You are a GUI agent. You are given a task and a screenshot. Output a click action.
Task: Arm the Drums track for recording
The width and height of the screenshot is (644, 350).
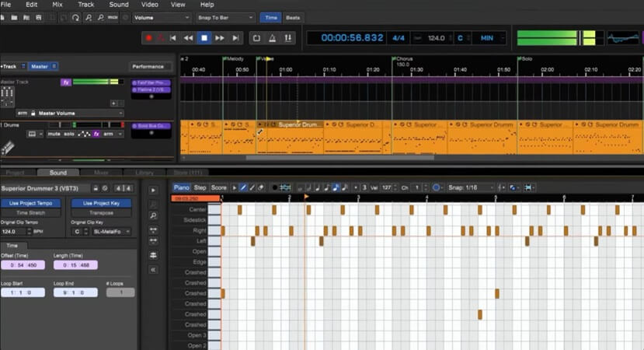pyautogui.click(x=108, y=134)
